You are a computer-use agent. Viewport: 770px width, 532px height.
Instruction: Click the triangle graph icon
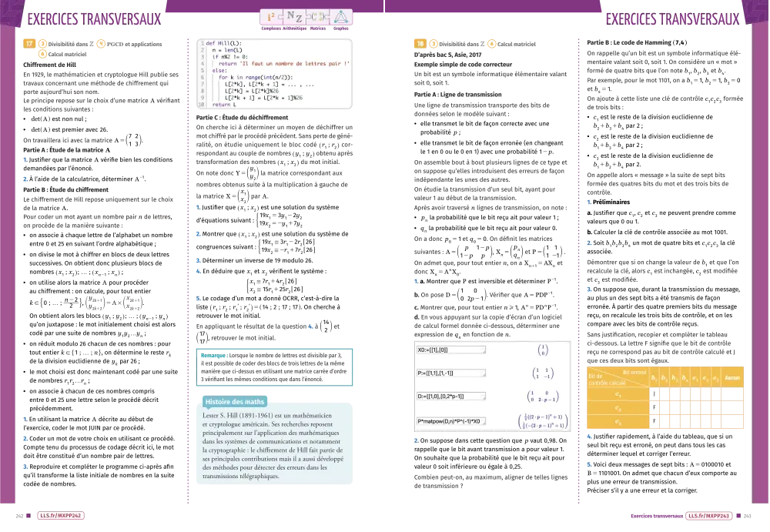click(x=341, y=16)
